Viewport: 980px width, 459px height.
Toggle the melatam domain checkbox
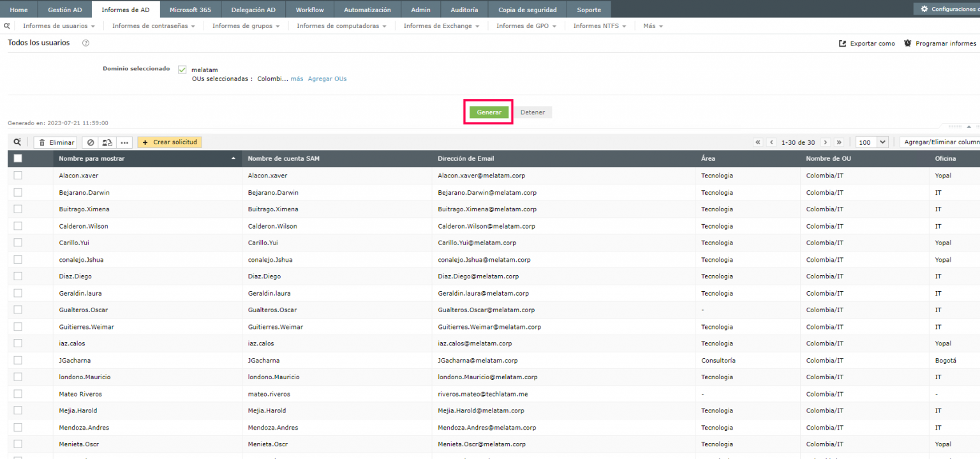pyautogui.click(x=182, y=70)
